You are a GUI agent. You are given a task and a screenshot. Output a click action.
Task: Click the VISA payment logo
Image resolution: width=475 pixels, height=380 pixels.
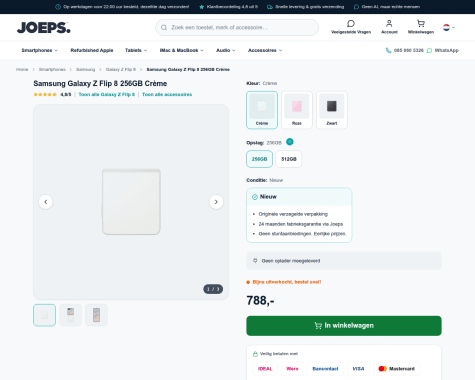pos(358,369)
